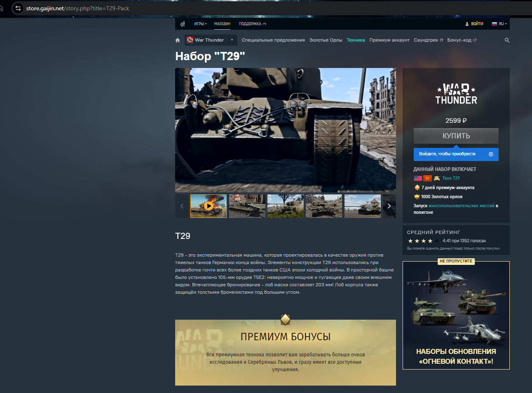Click the text 1000 Золотых орлов
Image resolution: width=532 pixels, height=393 pixels.
(442, 197)
